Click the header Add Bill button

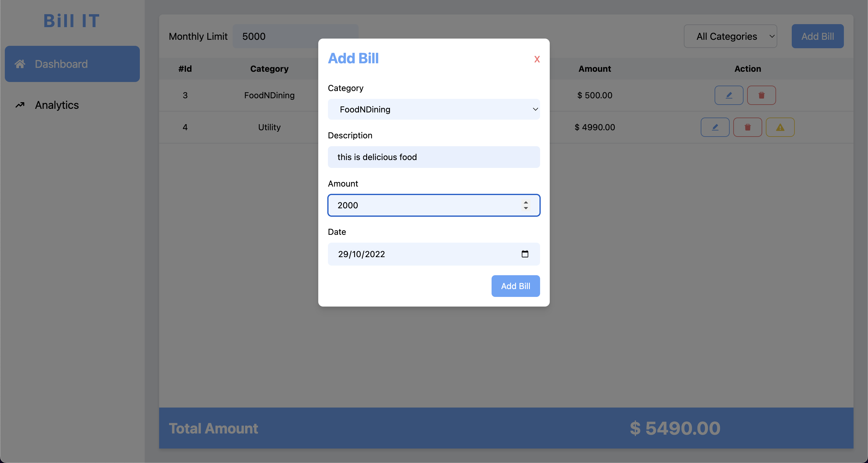point(817,36)
